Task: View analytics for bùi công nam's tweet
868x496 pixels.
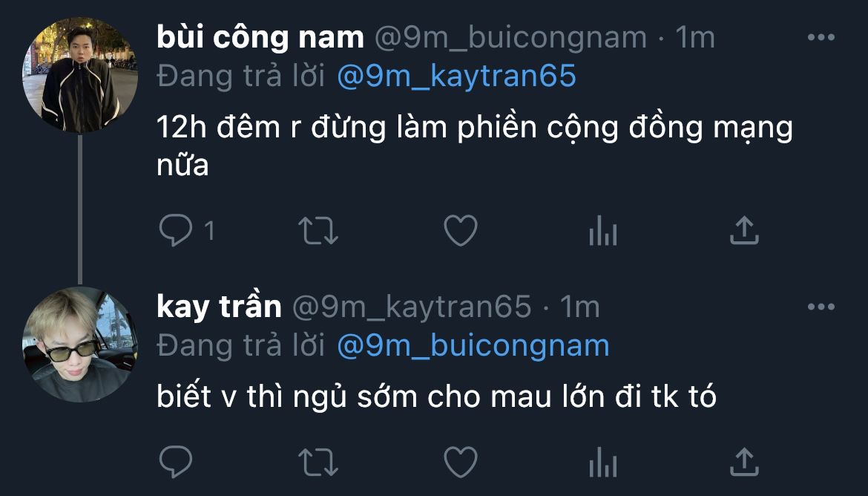Action: 603,230
